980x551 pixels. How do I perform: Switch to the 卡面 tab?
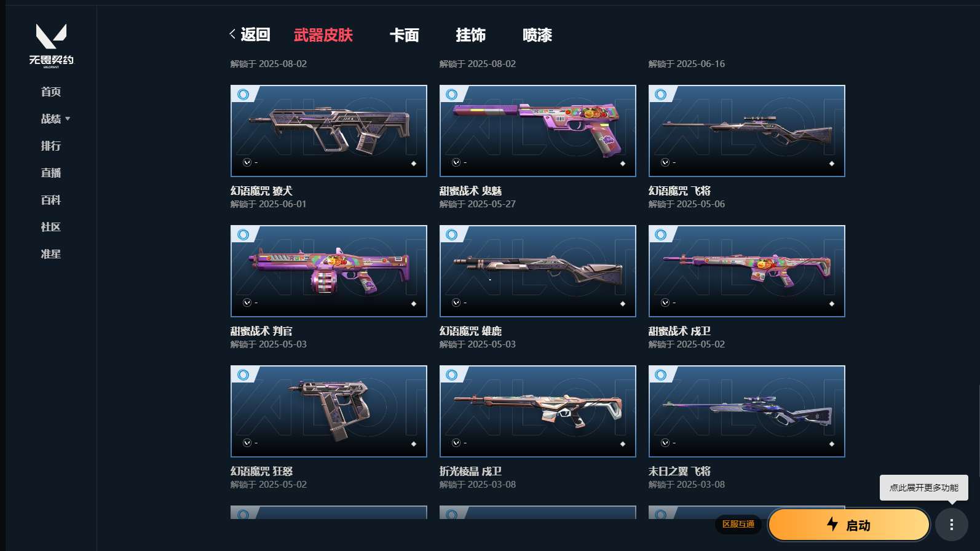tap(405, 35)
